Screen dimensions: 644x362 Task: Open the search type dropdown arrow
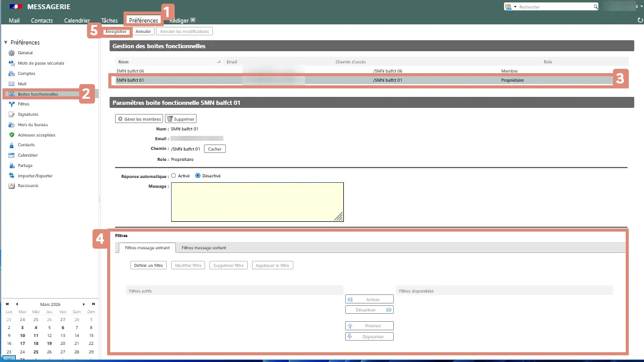515,7
